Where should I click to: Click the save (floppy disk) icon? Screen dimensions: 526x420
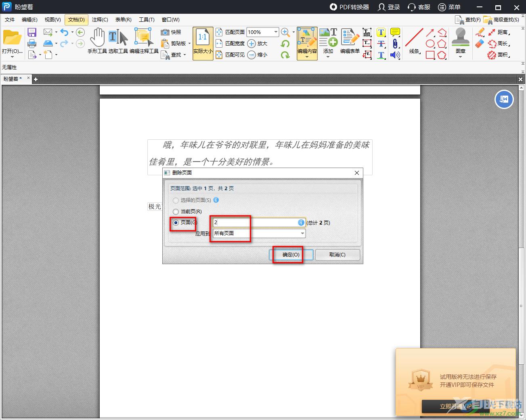coord(32,32)
